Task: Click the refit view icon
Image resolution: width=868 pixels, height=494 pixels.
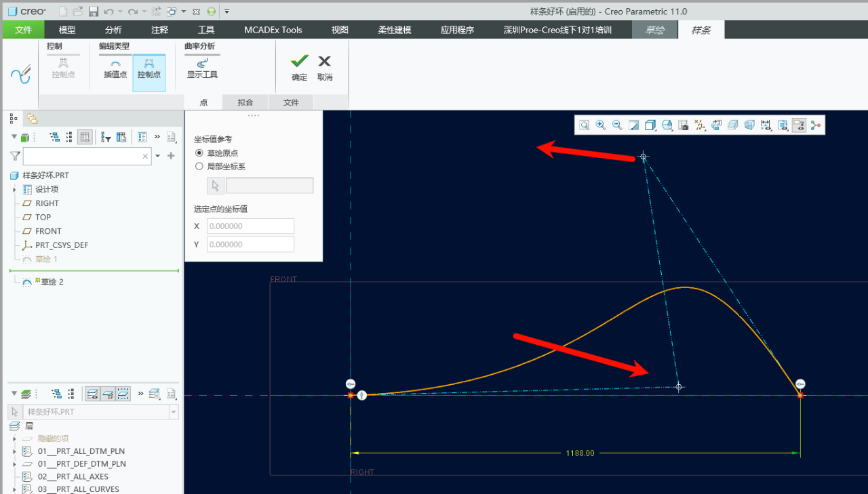Action: click(x=584, y=125)
